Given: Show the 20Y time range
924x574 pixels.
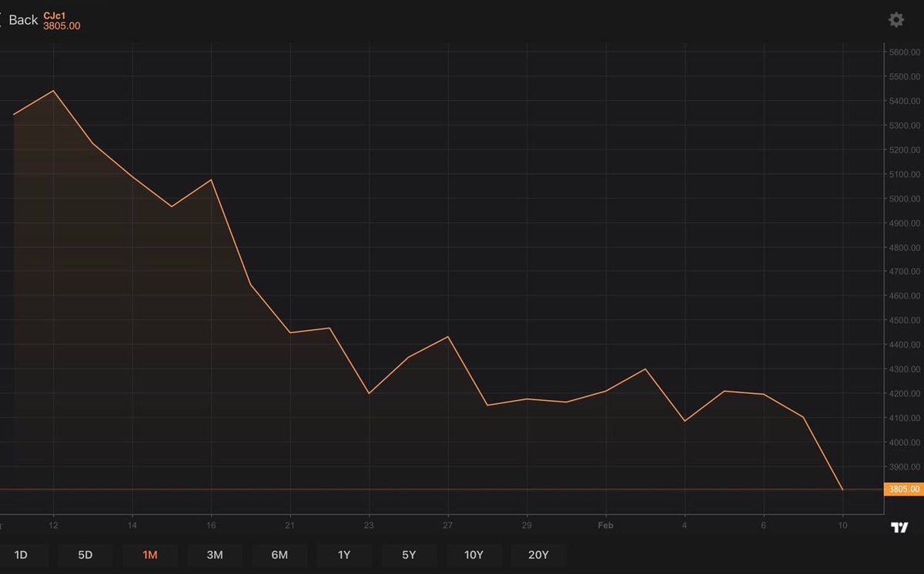Looking at the screenshot, I should (538, 555).
